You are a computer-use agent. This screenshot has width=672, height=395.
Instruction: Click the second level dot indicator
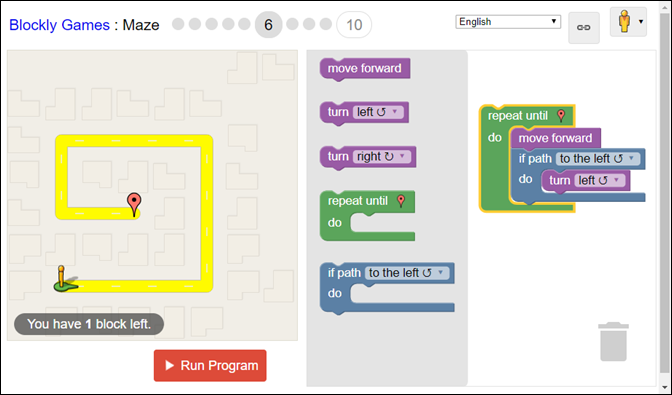pyautogui.click(x=195, y=24)
